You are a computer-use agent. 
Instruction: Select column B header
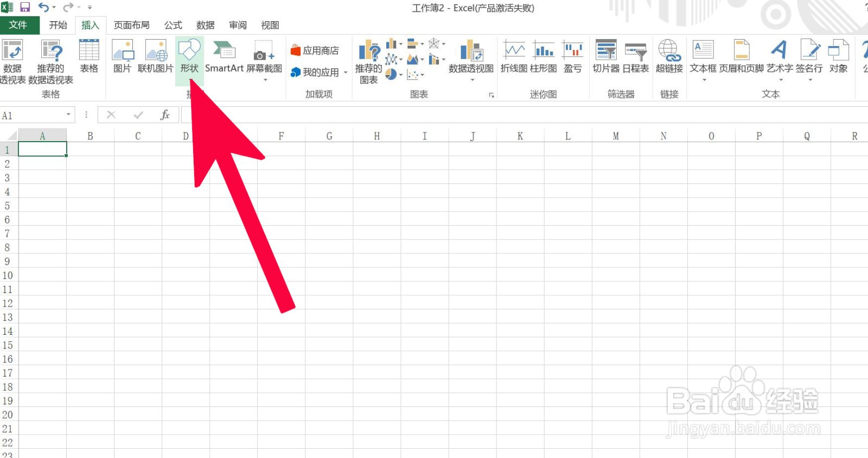(90, 136)
